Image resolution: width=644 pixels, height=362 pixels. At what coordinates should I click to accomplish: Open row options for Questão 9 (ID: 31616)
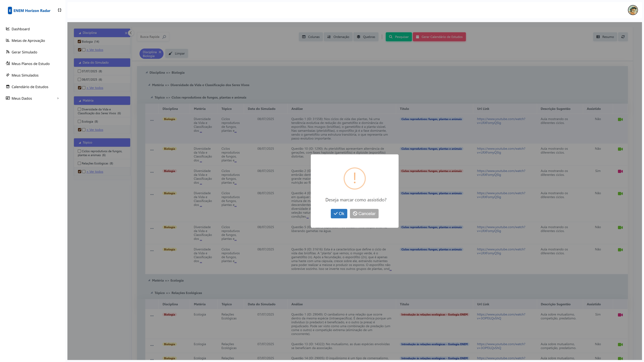pos(152,251)
